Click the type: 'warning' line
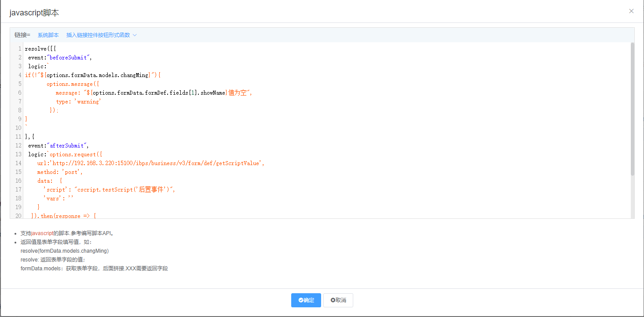Viewport: 644px width, 317px height. pos(78,102)
